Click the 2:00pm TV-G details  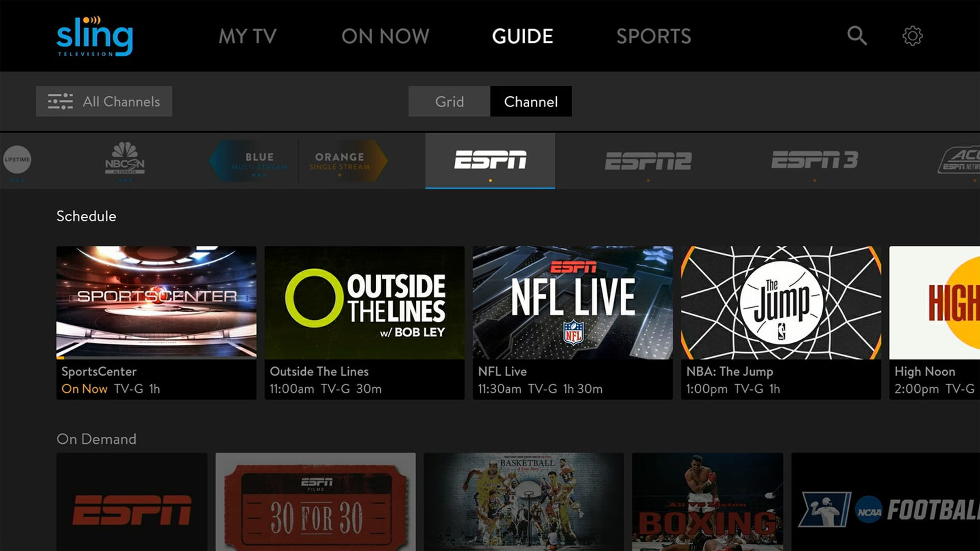935,389
